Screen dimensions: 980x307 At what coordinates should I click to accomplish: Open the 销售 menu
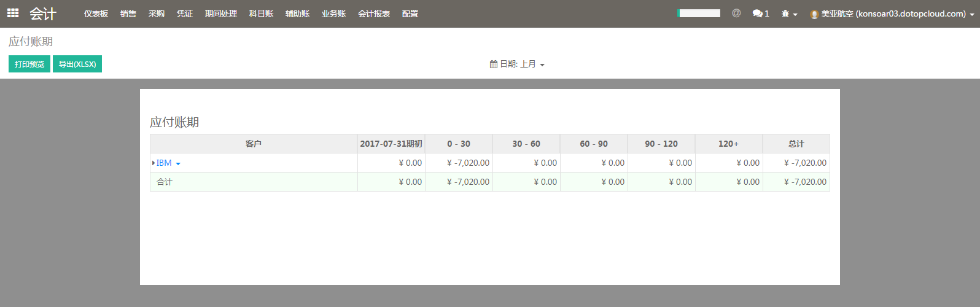click(x=128, y=14)
